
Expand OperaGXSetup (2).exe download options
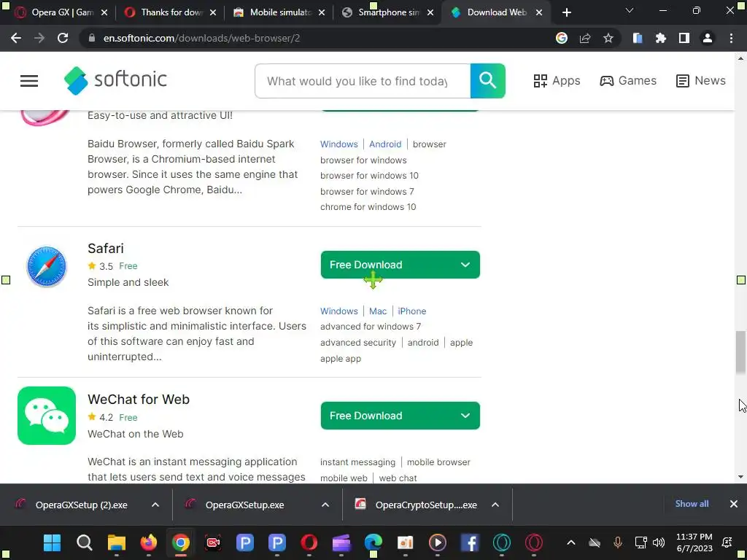[x=155, y=505]
